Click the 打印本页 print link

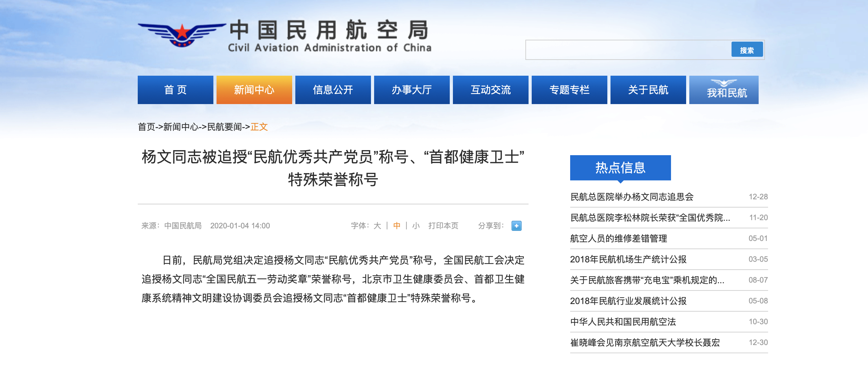(443, 225)
